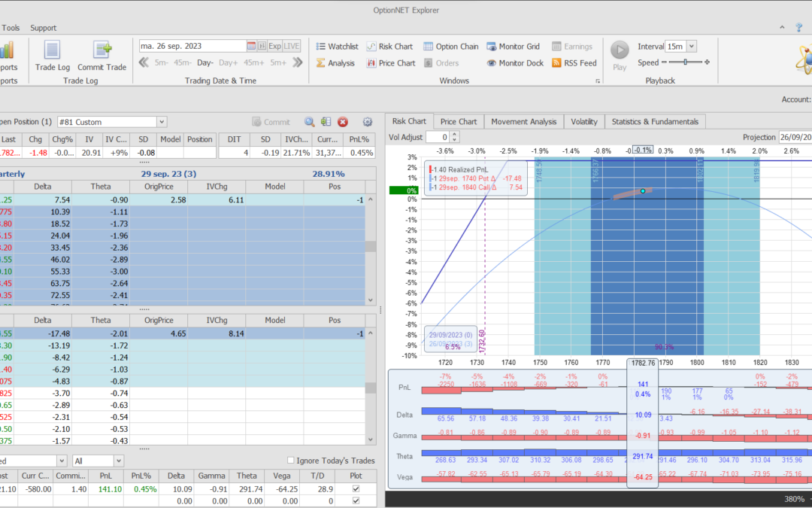This screenshot has width=812, height=508.
Task: Adjust the playback Speed slider
Action: pos(685,63)
